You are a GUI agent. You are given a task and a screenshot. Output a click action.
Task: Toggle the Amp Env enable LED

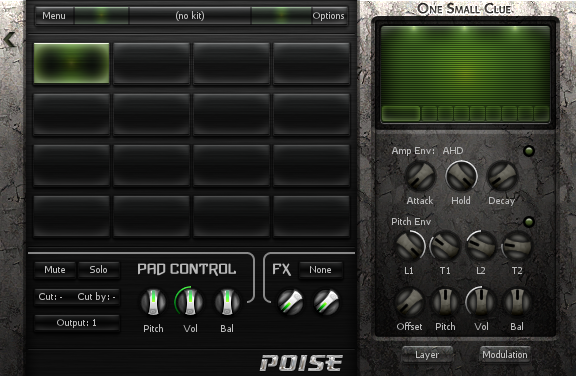pyautogui.click(x=529, y=151)
